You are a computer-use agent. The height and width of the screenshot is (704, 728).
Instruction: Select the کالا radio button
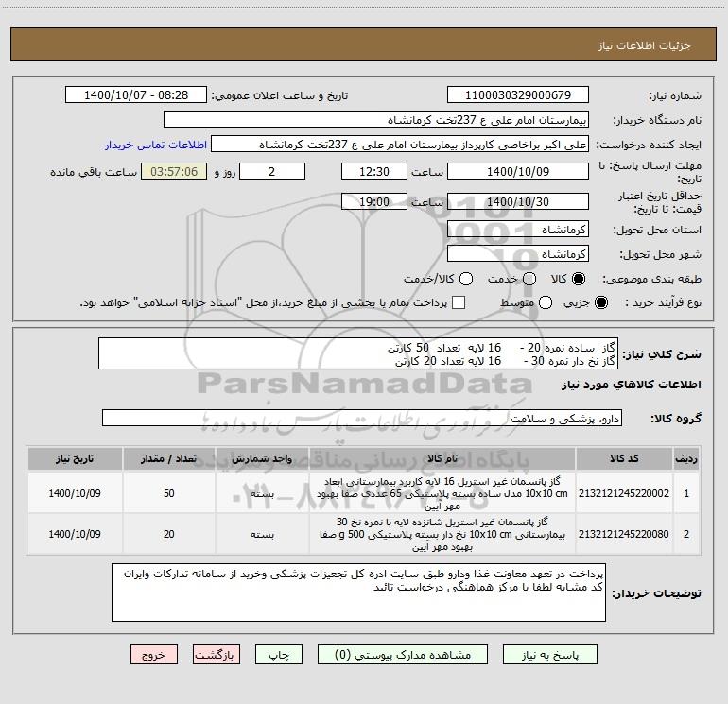[579, 279]
